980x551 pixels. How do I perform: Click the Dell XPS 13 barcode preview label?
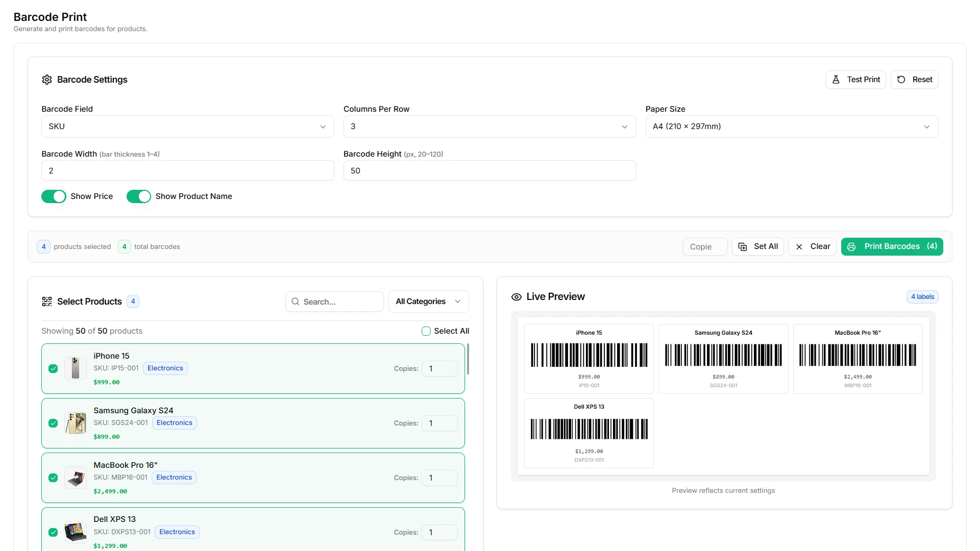point(589,434)
